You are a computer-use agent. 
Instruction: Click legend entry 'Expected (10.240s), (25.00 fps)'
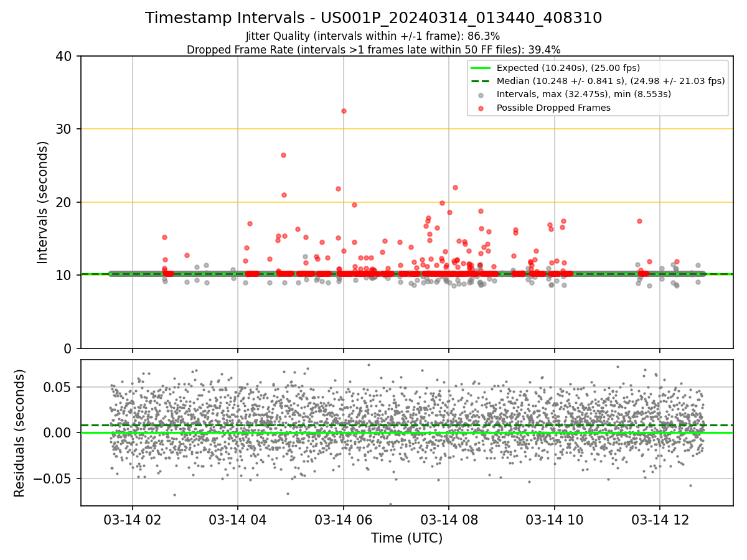tap(568, 68)
